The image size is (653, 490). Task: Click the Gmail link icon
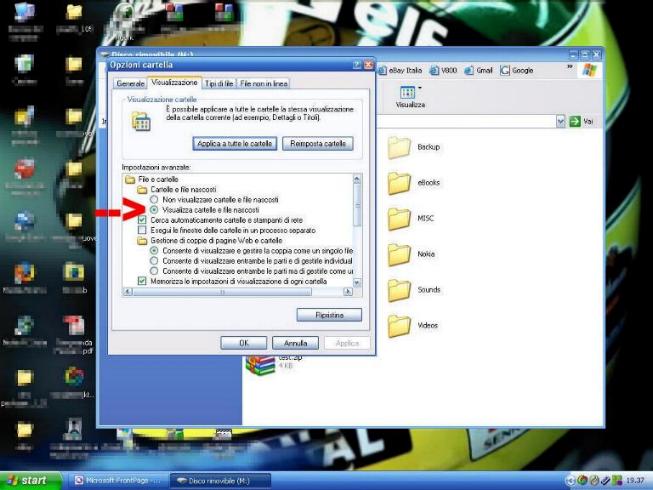pos(469,70)
